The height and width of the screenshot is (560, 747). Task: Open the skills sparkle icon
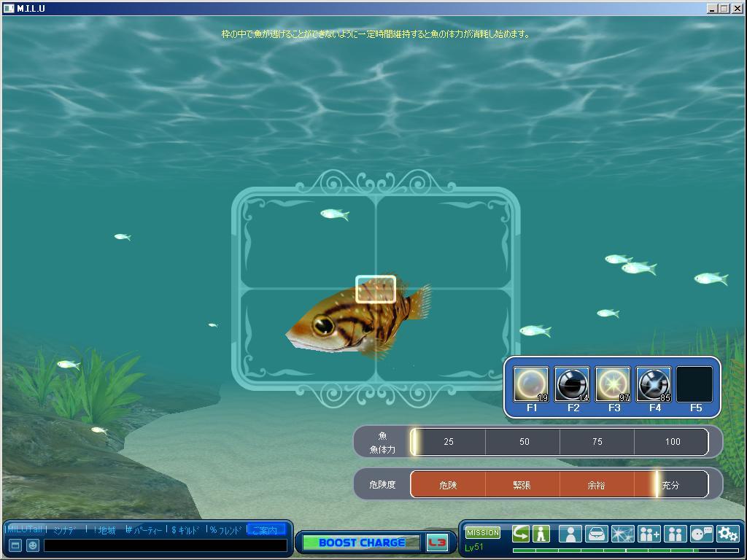click(622, 534)
